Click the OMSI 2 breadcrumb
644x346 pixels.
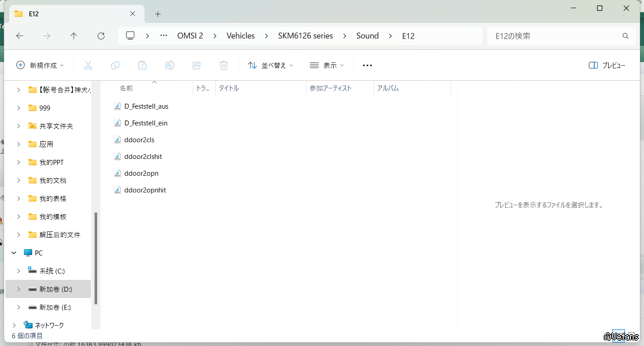pos(190,36)
